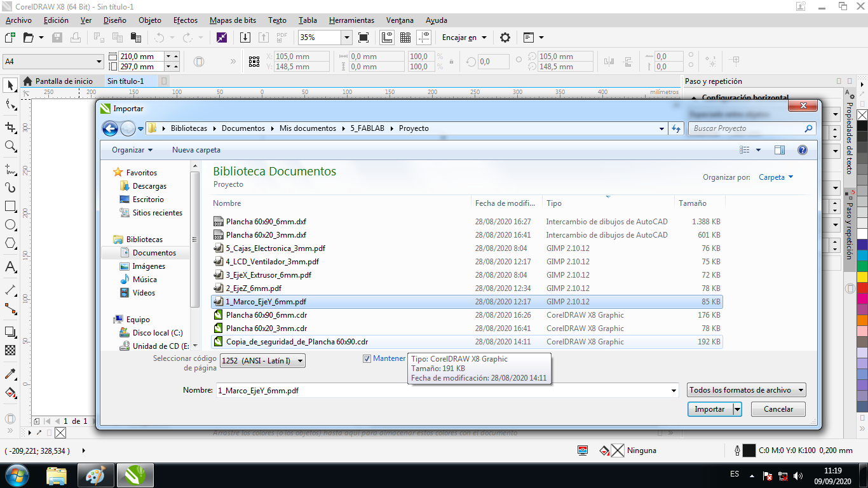Toggle full-screen preview icon

(x=363, y=37)
